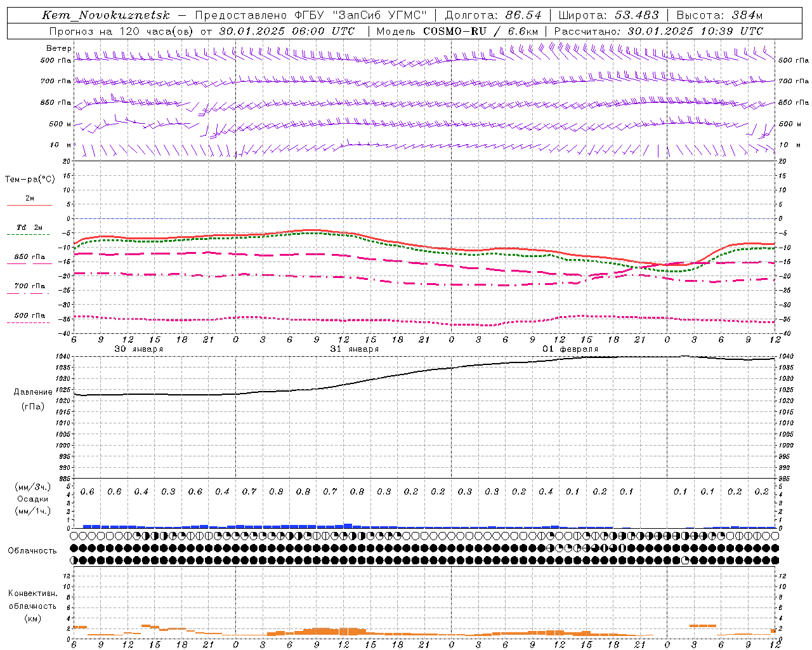Click the (гПа) pressure unit label
This screenshot has height=650, width=812.
click(33, 407)
